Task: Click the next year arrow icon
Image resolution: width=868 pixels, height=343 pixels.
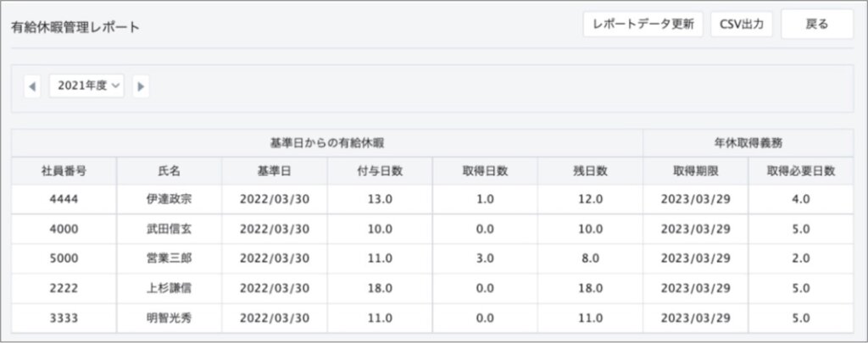Action: pyautogui.click(x=141, y=86)
